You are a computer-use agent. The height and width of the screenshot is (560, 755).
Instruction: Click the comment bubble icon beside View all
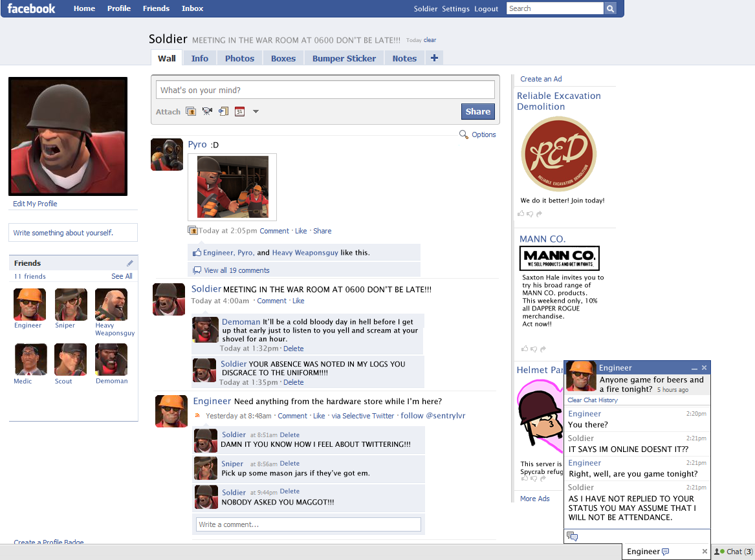[x=197, y=270]
